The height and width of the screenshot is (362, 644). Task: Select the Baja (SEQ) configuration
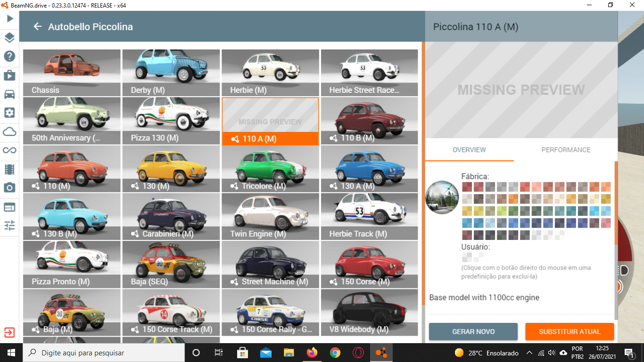(171, 264)
